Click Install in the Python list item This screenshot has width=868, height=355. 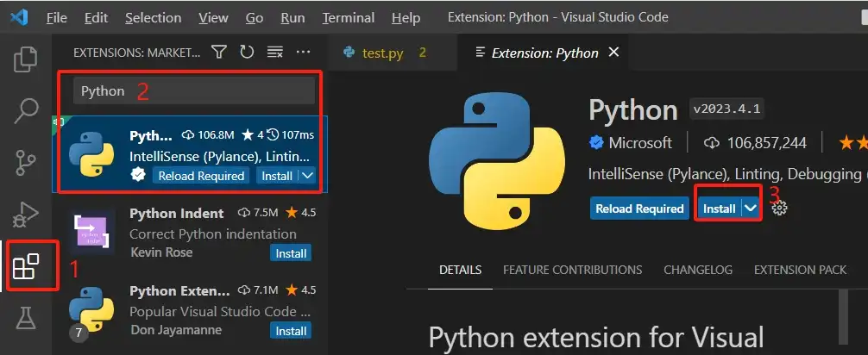[277, 176]
